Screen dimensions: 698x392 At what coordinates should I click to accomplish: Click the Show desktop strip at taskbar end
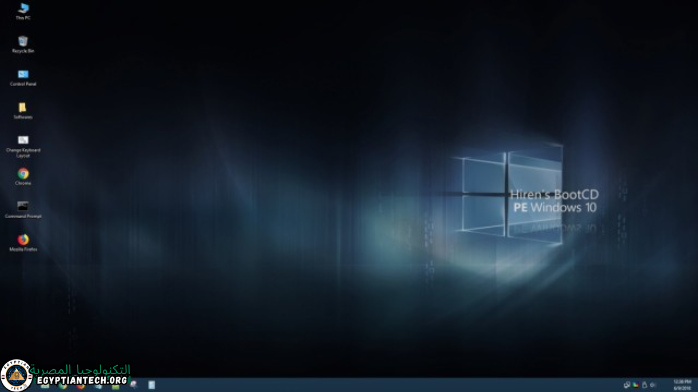point(697,385)
